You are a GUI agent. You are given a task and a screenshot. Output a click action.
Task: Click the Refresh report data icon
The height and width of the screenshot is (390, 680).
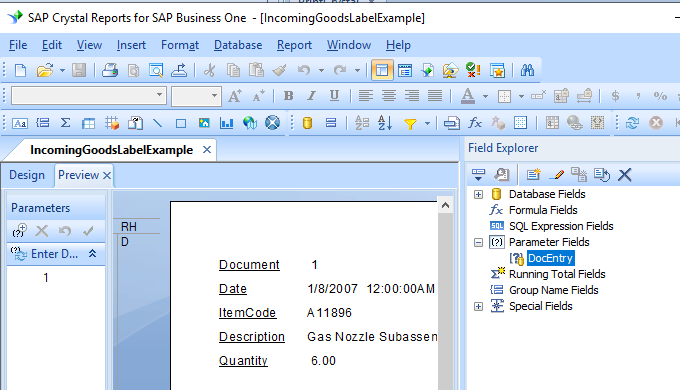[632, 123]
